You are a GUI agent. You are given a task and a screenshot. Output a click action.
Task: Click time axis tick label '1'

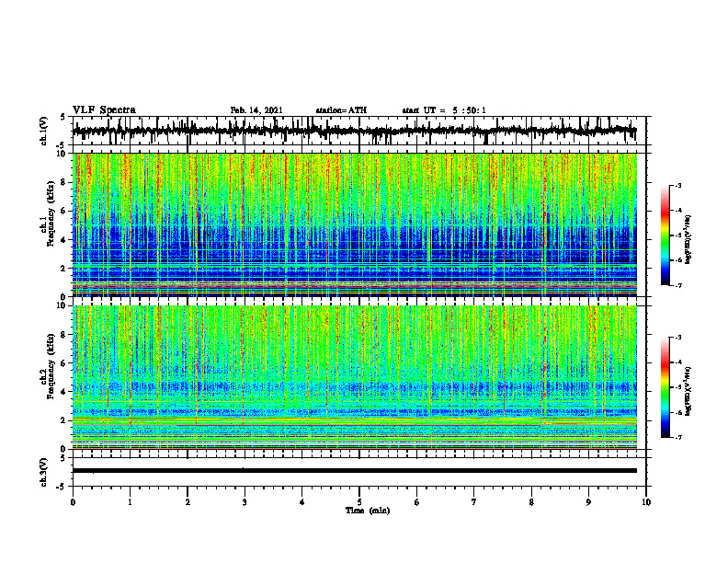click(130, 502)
